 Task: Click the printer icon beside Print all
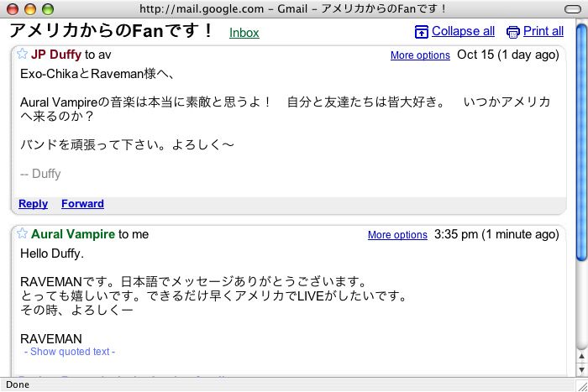513,32
